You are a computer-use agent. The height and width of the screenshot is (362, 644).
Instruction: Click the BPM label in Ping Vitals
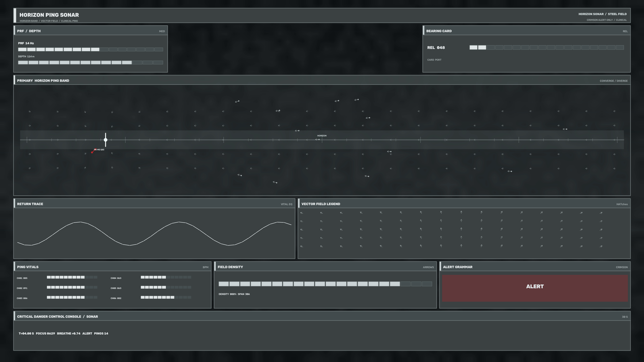coord(205,267)
